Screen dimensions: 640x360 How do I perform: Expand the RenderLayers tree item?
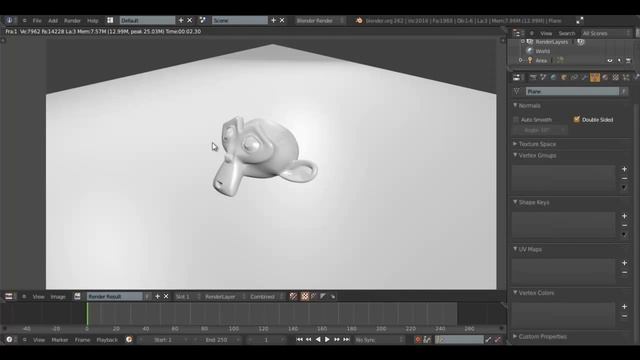pos(522,42)
